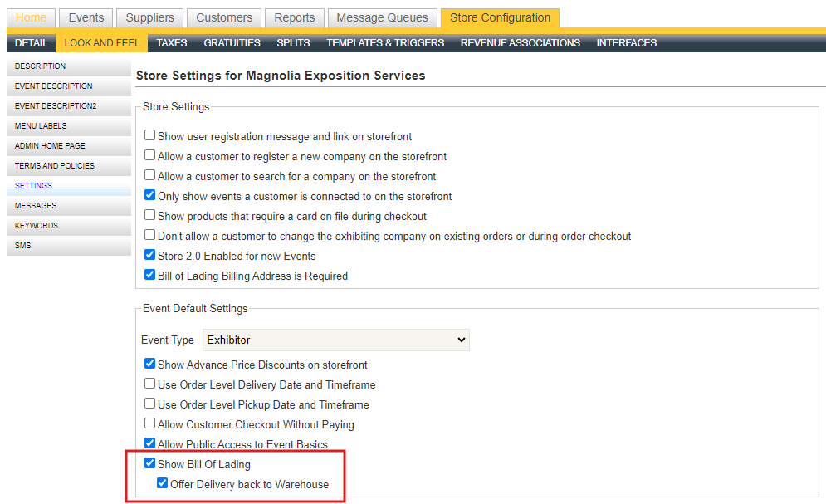Enable customer company registration on storefront
This screenshot has height=504, width=826.
click(x=149, y=156)
